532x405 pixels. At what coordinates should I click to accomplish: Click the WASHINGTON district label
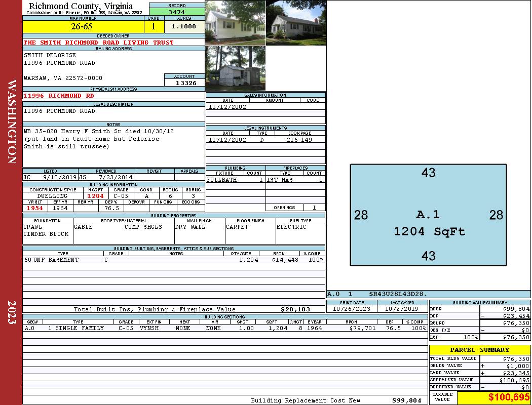pos(12,121)
